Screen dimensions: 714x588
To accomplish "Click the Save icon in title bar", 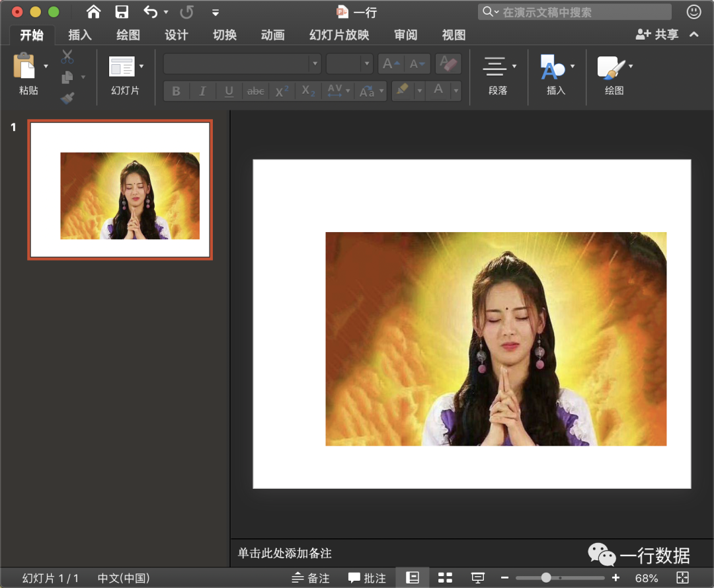I will tap(122, 12).
